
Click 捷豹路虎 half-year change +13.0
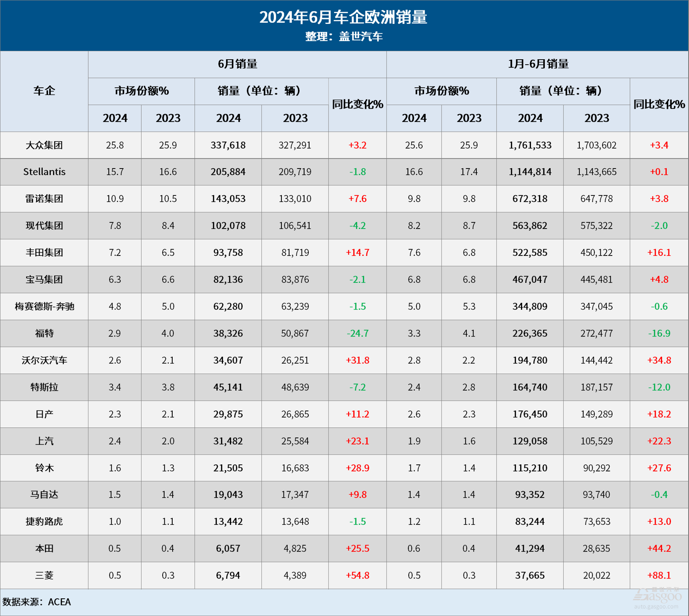tap(659, 521)
